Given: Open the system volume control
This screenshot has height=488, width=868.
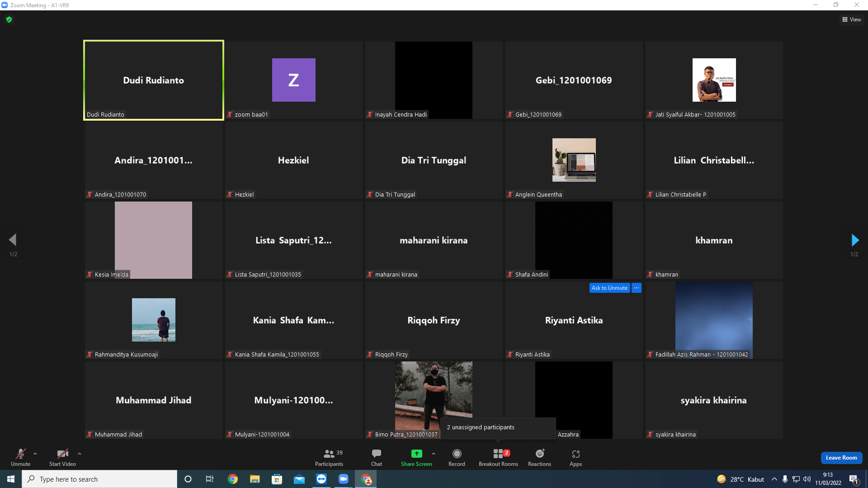Looking at the screenshot, I should click(807, 479).
